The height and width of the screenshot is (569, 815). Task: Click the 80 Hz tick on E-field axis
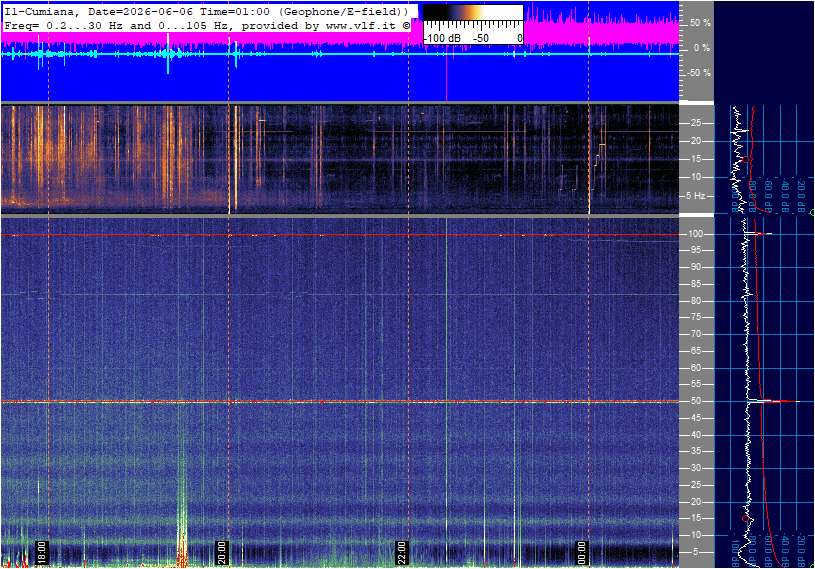point(695,301)
